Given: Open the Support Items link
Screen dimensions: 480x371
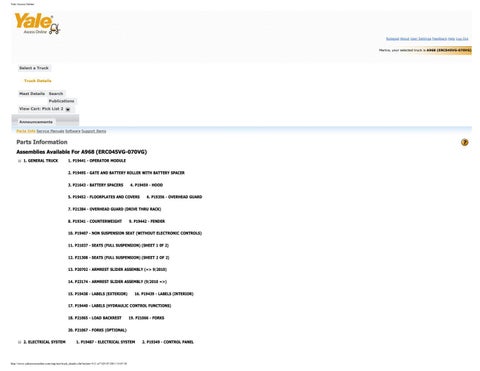Looking at the screenshot, I should pos(94,131).
